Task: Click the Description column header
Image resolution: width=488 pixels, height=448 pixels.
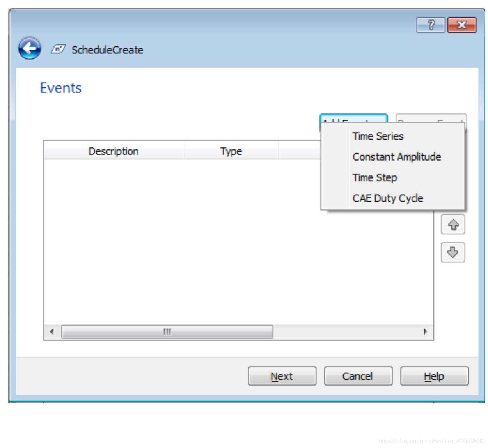Action: (x=114, y=151)
